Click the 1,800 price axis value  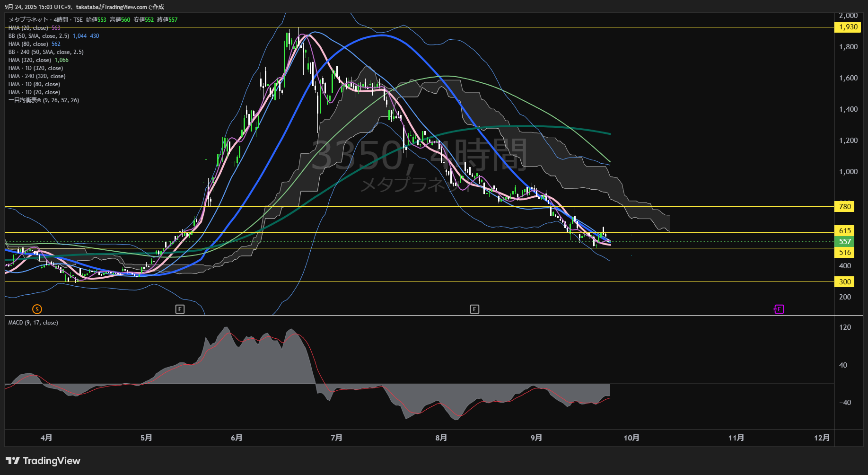point(848,46)
